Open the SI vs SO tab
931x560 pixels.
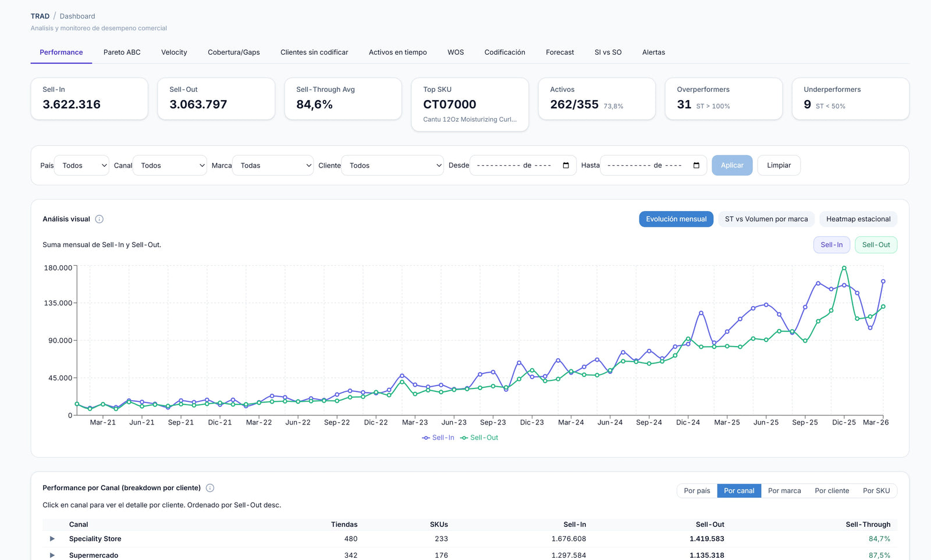(x=608, y=52)
